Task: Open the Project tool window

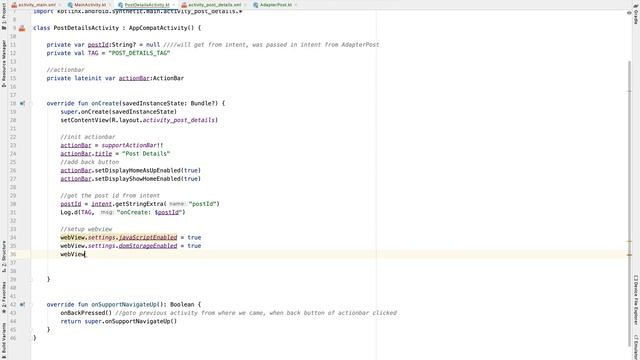Action: click(4, 16)
